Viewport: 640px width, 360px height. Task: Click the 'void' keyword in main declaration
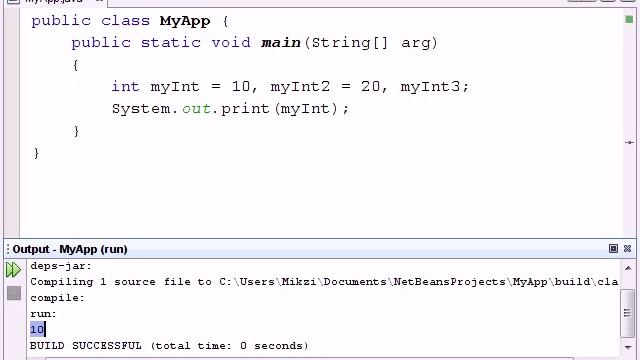coord(231,42)
